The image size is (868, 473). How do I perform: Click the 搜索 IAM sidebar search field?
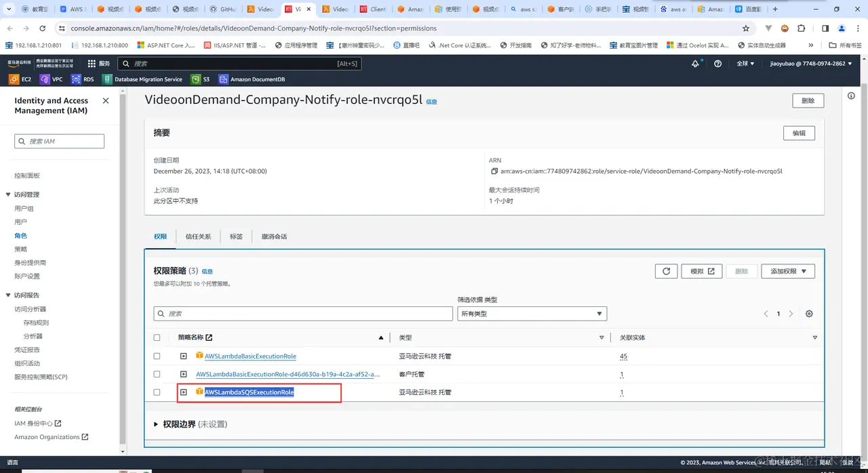point(60,141)
